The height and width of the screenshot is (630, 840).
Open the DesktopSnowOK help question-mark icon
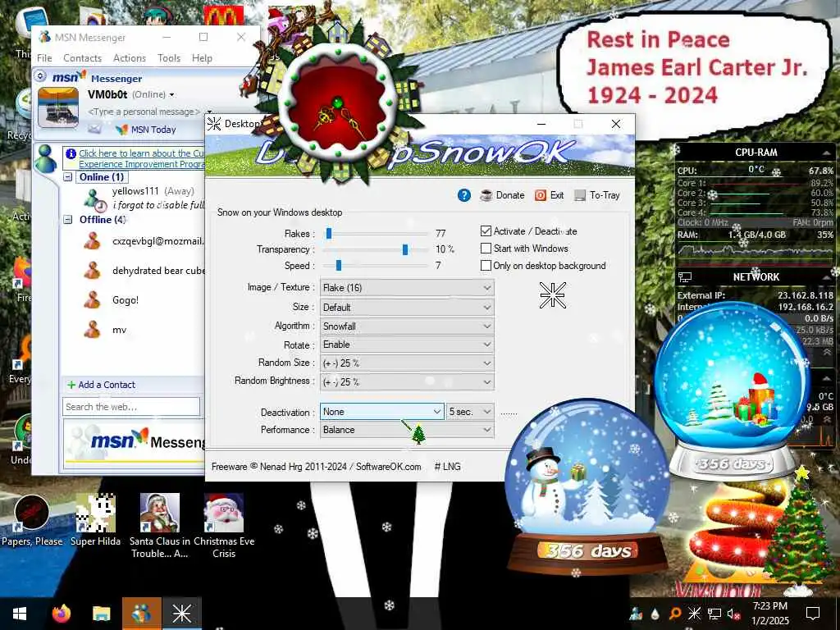464,195
